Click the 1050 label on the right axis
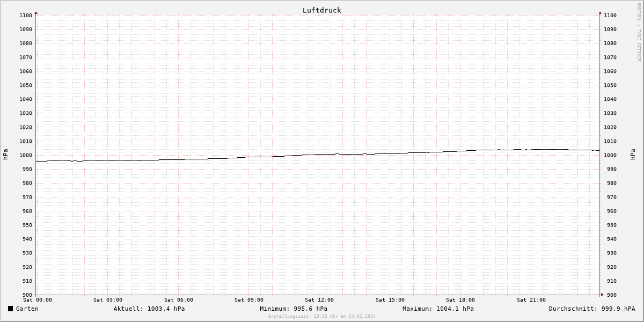The height and width of the screenshot is (322, 644). (610, 85)
